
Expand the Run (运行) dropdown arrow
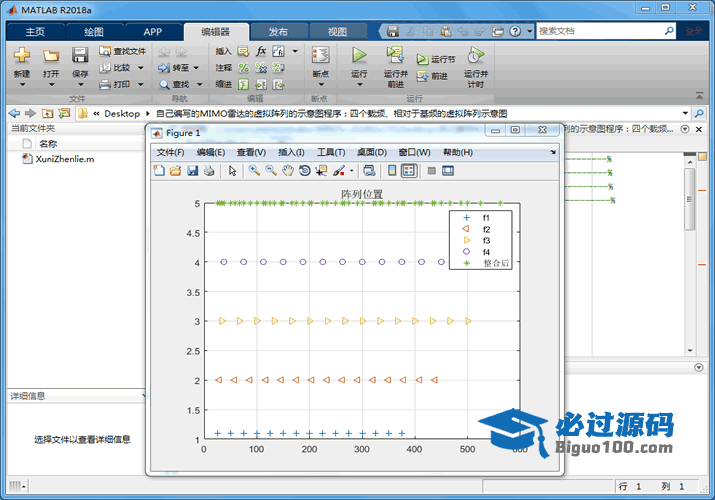[359, 85]
